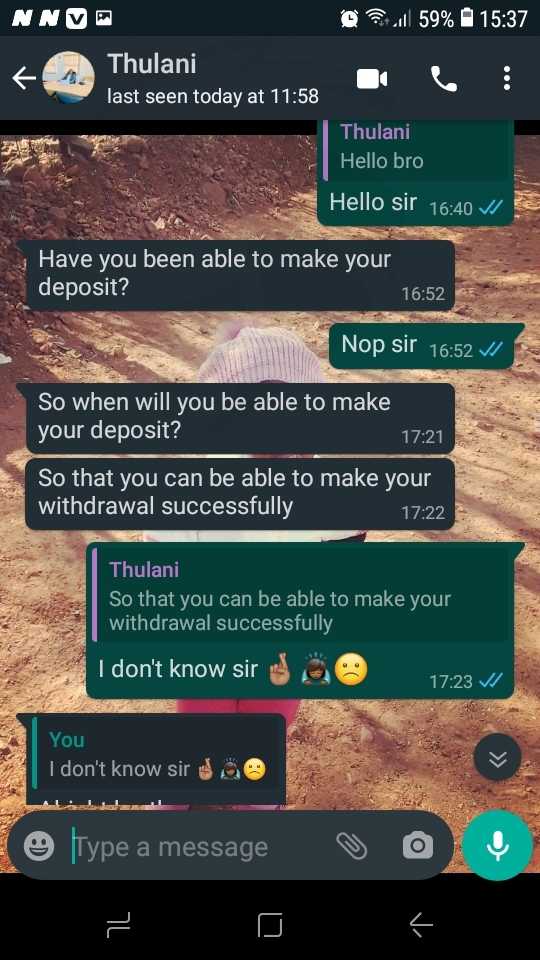This screenshot has height=960, width=540.
Task: Tap the quoted 'You' reply preview
Action: pos(158,757)
